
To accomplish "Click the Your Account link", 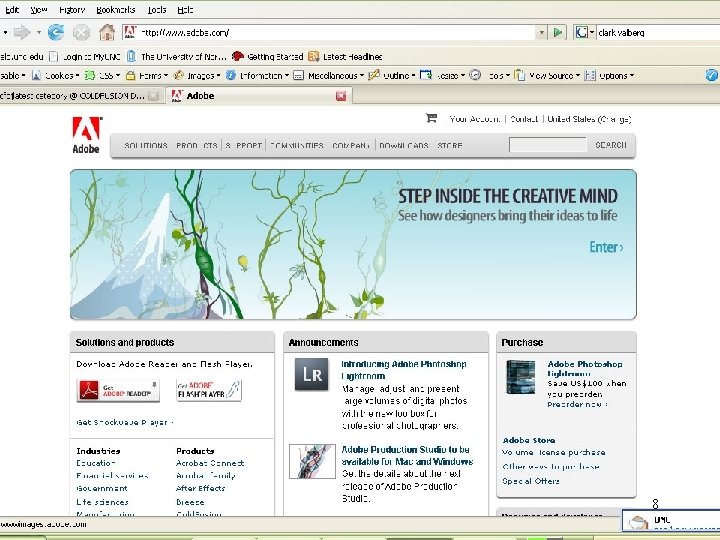I will 474,119.
